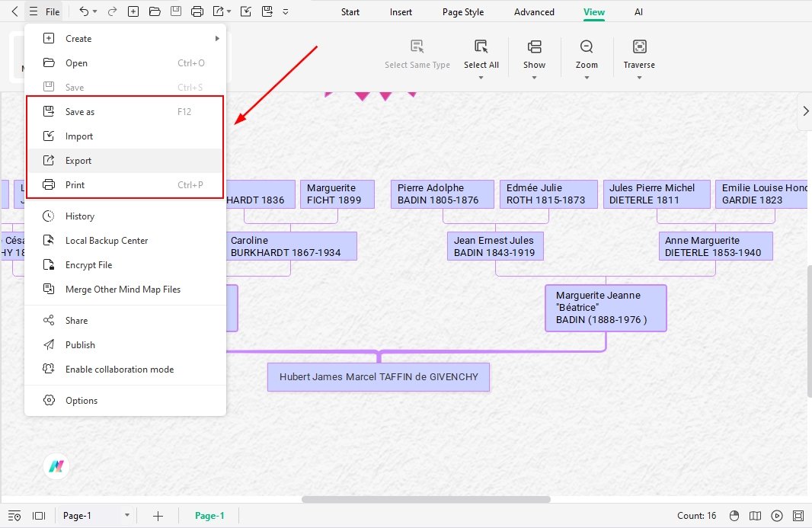Choose Share from the File menu
The width and height of the screenshot is (812, 528).
126,320
